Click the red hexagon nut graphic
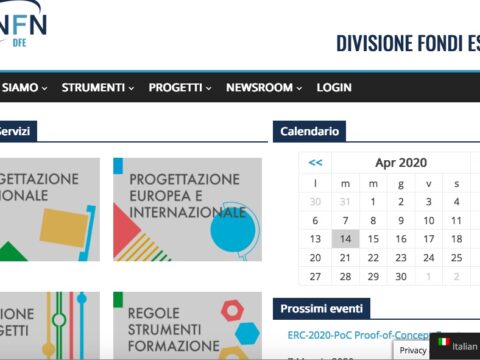 (232, 311)
